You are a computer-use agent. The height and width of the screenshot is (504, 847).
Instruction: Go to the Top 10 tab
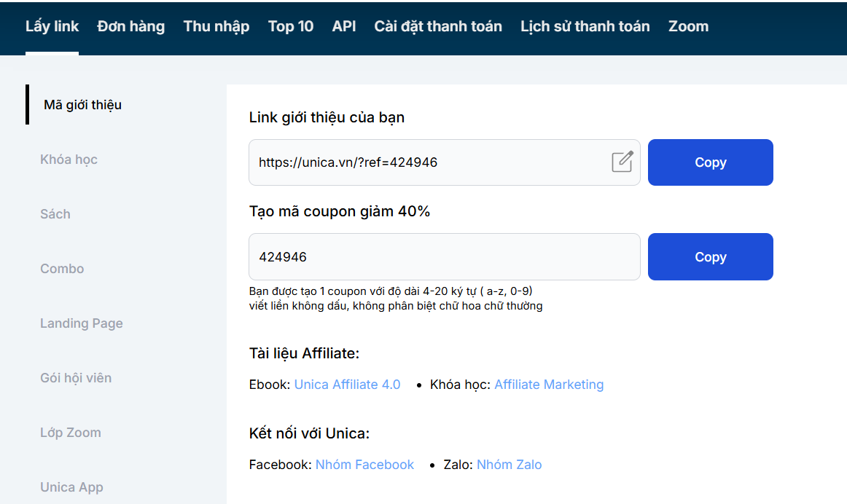point(291,26)
